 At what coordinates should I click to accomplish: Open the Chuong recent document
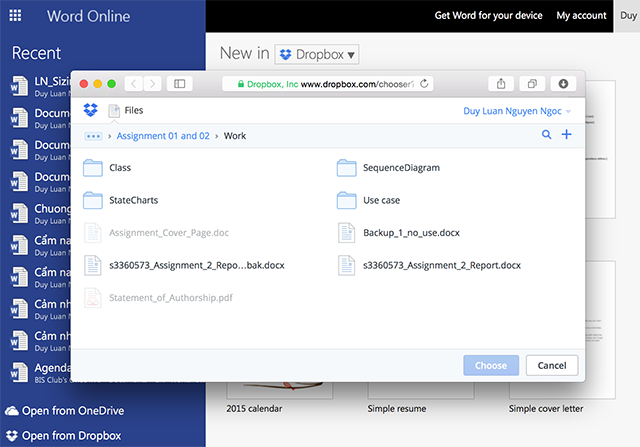click(x=40, y=214)
